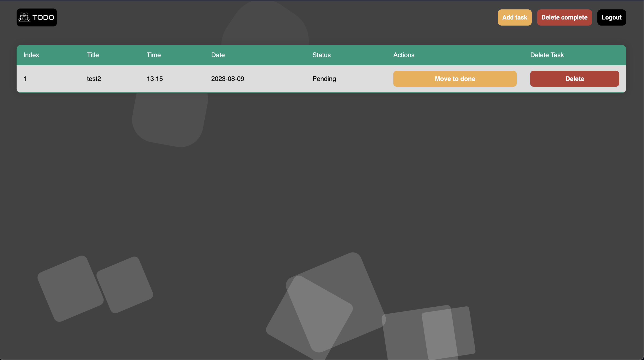Open the Add task form
The height and width of the screenshot is (360, 644).
(514, 17)
